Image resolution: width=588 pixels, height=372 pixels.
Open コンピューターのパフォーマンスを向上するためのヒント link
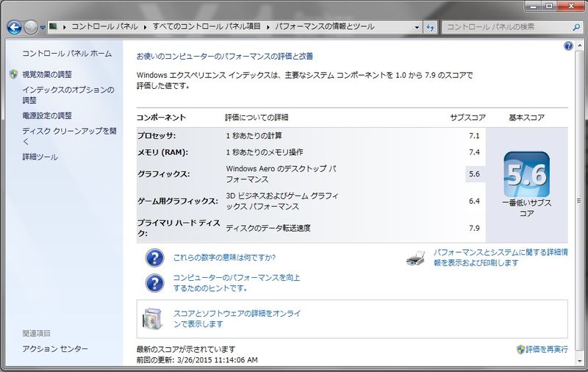tap(236, 283)
